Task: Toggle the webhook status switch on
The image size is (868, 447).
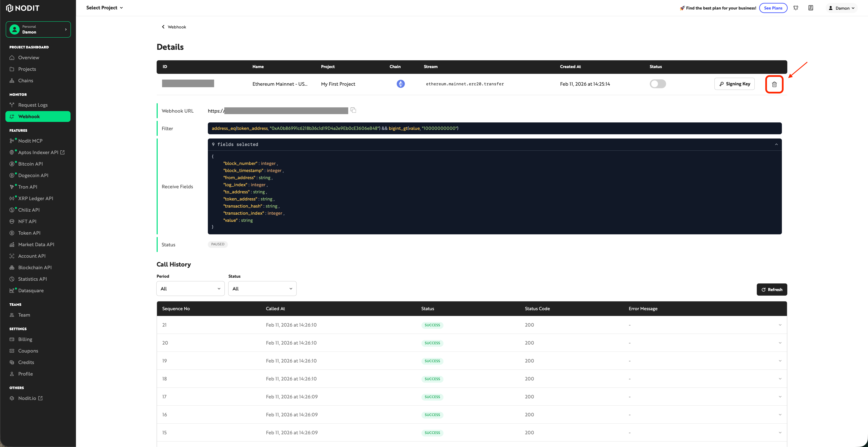Action: click(657, 84)
